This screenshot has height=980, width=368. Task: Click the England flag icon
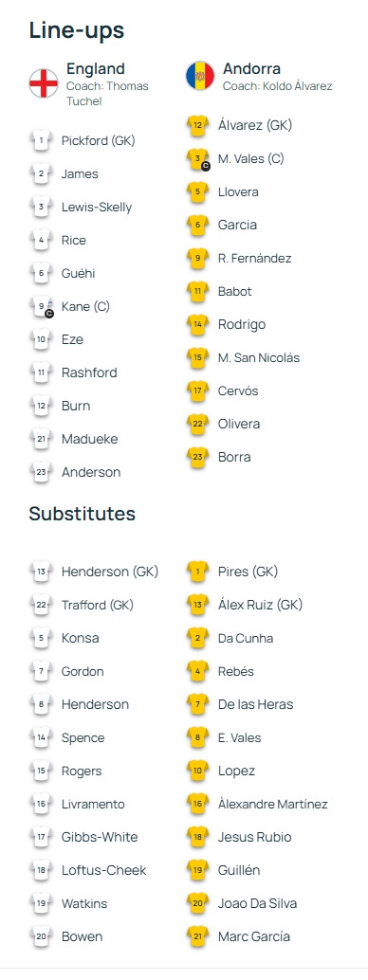pyautogui.click(x=44, y=83)
